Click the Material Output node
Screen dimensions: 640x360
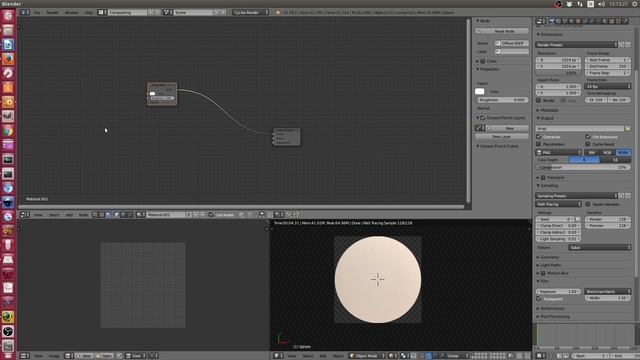tap(287, 137)
